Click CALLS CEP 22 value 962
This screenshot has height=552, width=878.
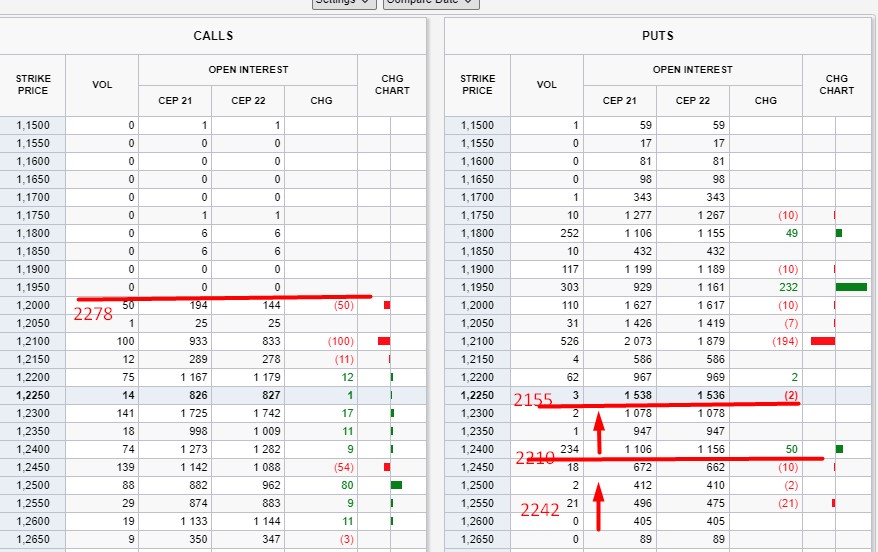tap(271, 485)
